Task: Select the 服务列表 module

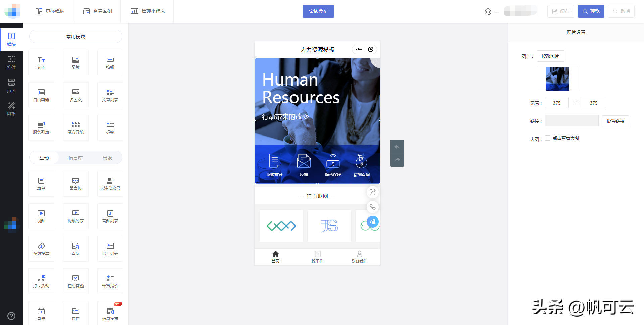Action: pos(41,128)
